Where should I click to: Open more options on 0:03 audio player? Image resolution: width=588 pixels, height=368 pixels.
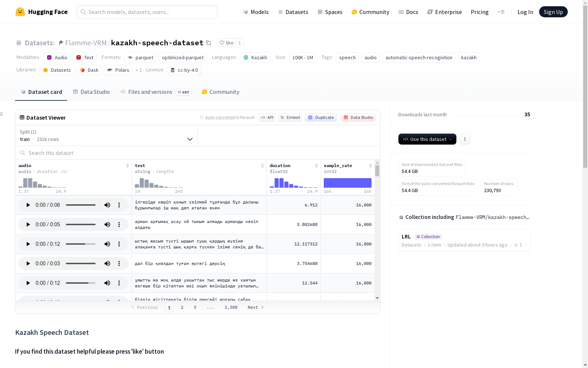point(119,263)
